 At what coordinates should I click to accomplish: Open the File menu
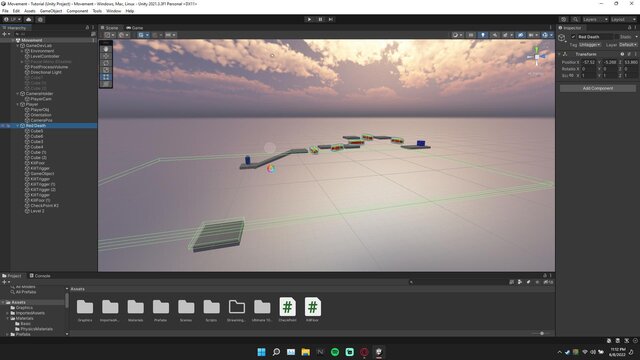pos(5,11)
